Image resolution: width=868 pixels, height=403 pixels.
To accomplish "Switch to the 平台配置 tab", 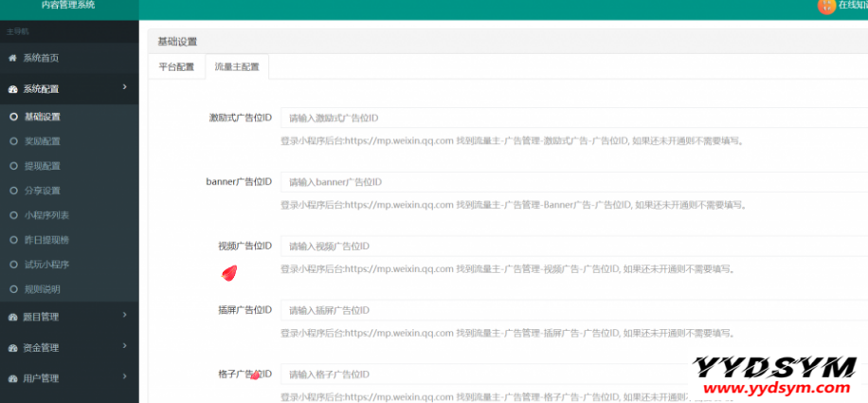I will pyautogui.click(x=176, y=67).
